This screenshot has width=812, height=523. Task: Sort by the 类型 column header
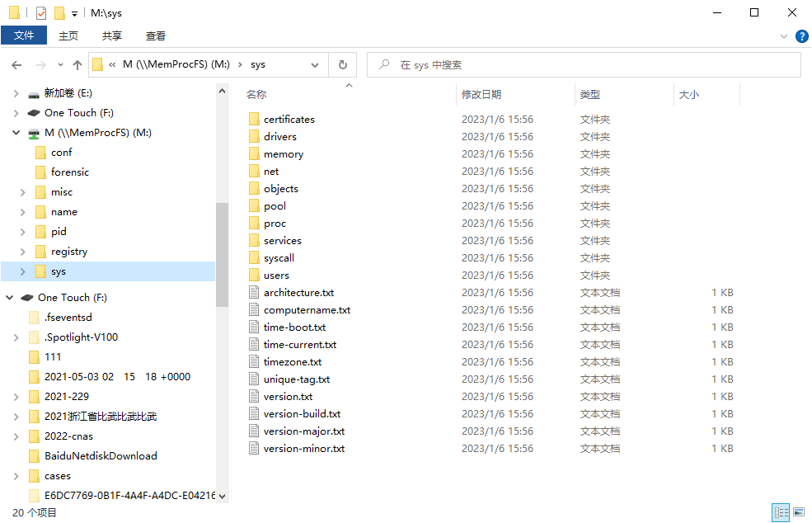coord(590,94)
